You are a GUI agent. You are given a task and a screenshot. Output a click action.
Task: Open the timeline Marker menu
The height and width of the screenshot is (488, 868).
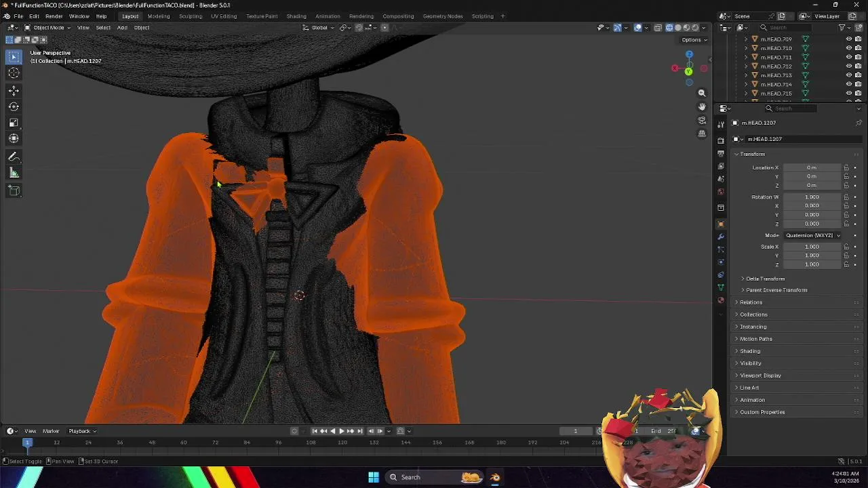[51, 431]
